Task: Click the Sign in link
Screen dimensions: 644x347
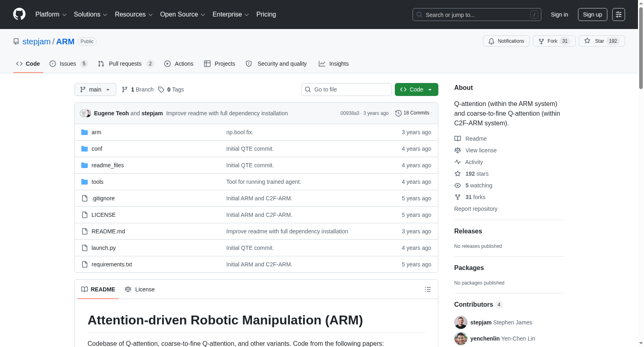Action: click(x=559, y=15)
